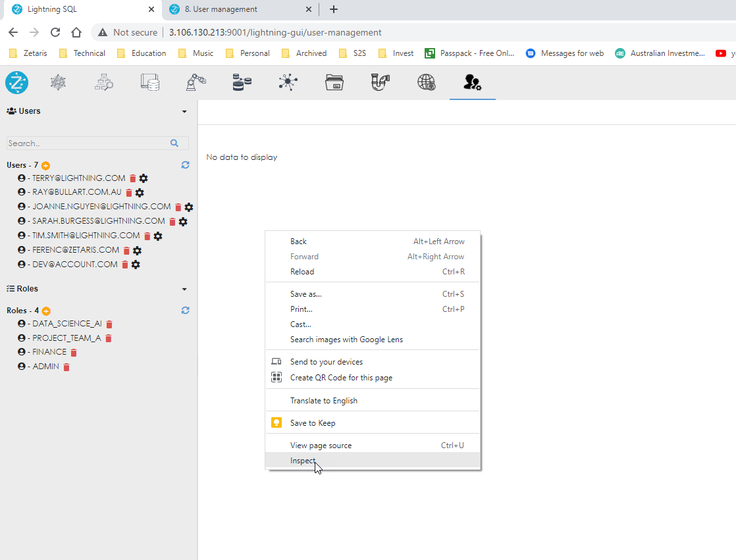Select Translate to English
The image size is (736, 560).
click(x=373, y=401)
